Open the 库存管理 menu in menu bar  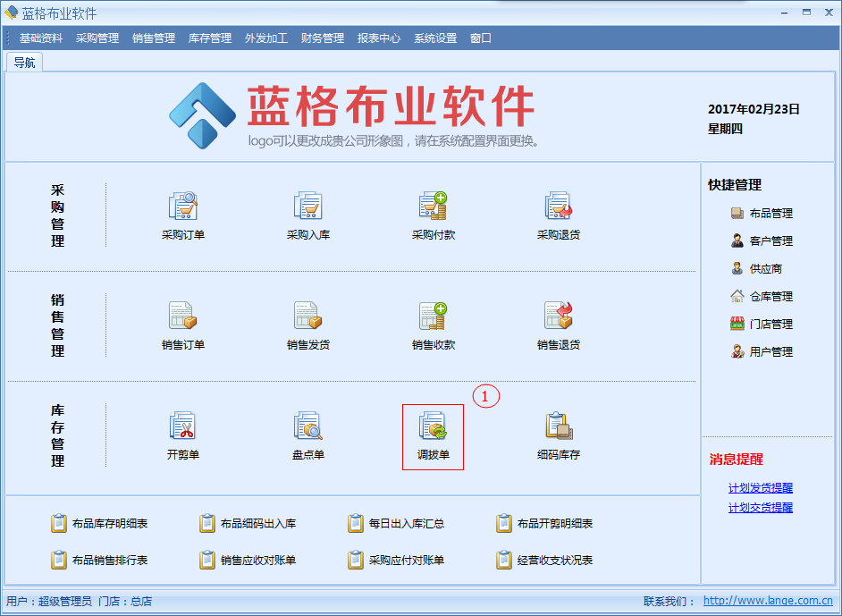[210, 38]
